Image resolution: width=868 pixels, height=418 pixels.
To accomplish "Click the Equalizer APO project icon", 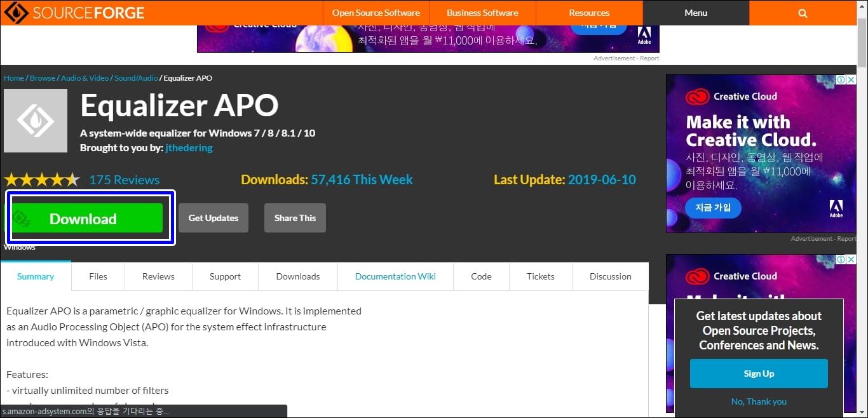I will coord(36,121).
